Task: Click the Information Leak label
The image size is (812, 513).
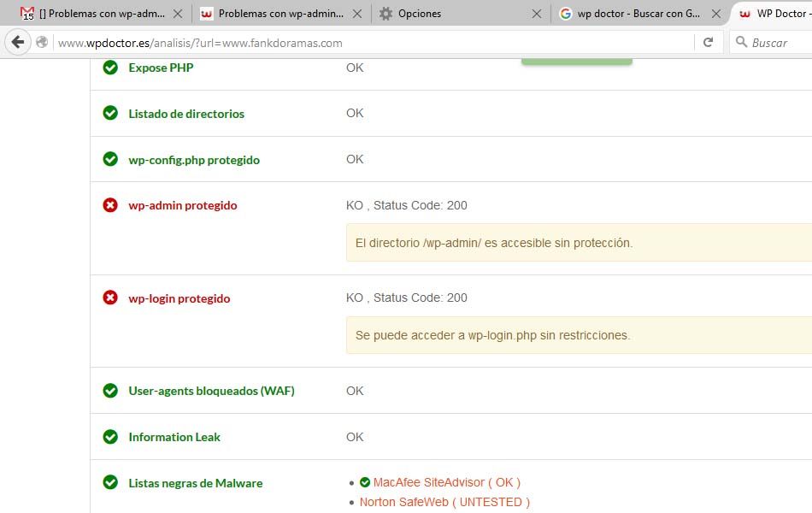Action: [x=174, y=438]
